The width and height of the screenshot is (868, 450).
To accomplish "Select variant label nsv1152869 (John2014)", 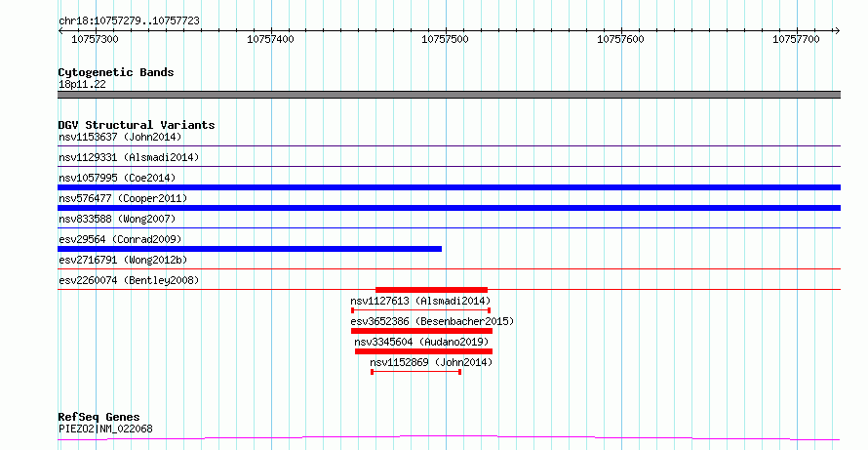I will coord(431,362).
